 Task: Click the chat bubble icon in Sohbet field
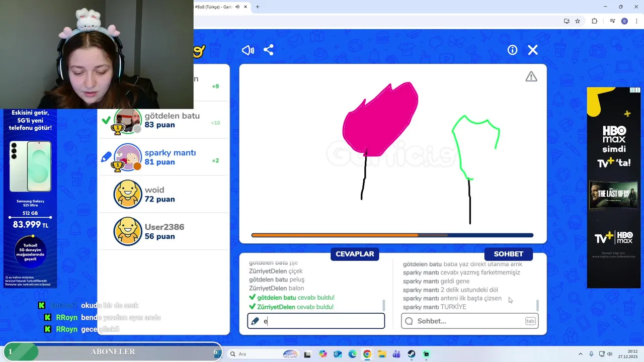point(409,321)
